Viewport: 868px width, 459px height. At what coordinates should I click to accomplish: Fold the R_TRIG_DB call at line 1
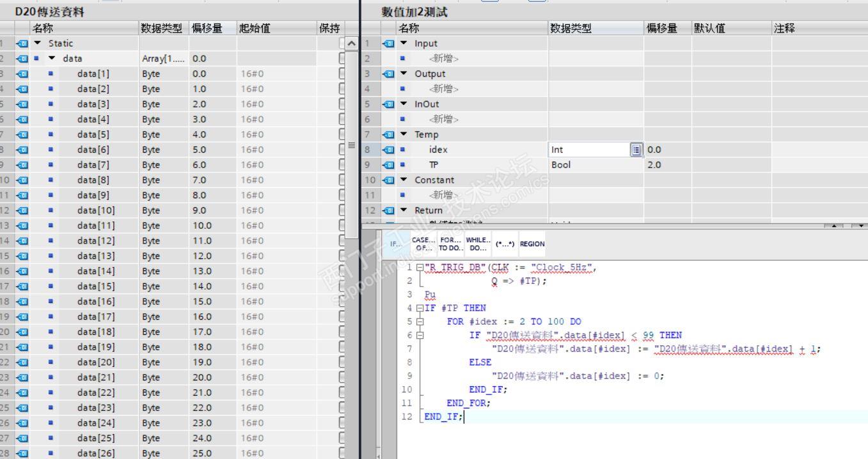419,267
